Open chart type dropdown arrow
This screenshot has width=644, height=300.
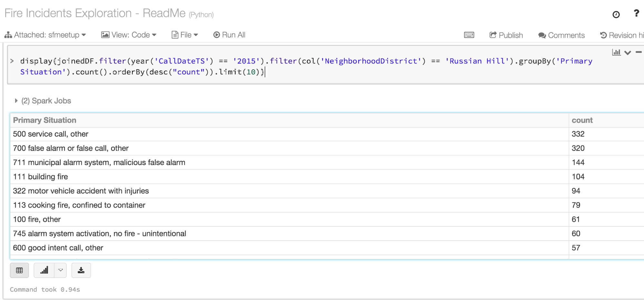click(x=61, y=270)
